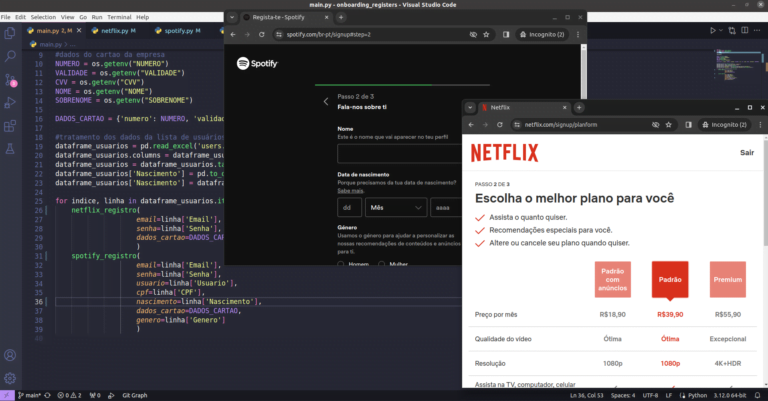Image resolution: width=768 pixels, height=401 pixels.
Task: Open tab search dropdown in Spotify window
Action: (x=232, y=17)
